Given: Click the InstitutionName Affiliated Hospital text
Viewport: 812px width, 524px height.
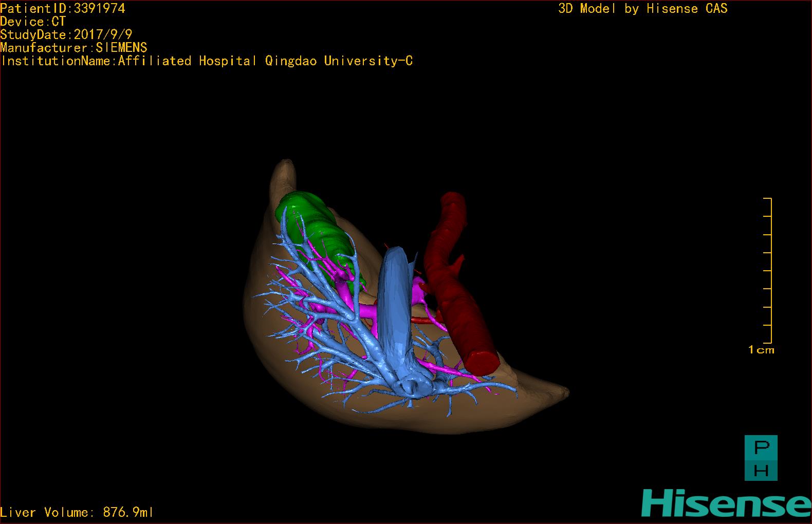Looking at the screenshot, I should click(x=207, y=61).
